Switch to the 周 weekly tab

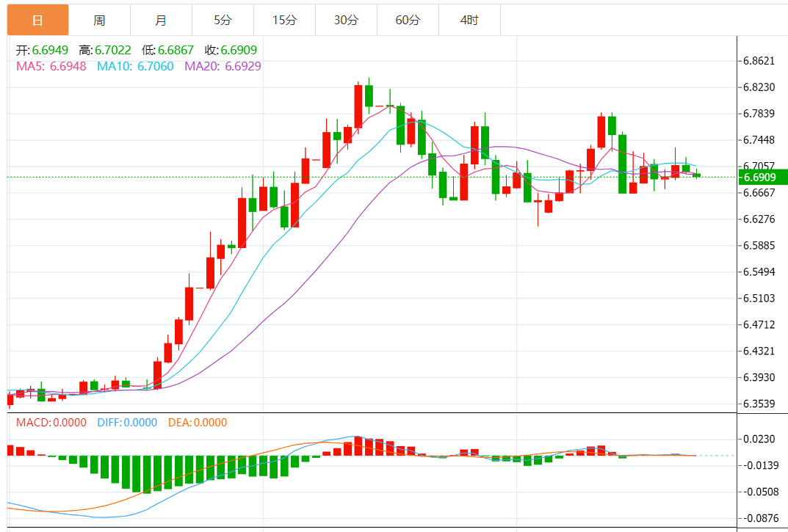pyautogui.click(x=99, y=20)
